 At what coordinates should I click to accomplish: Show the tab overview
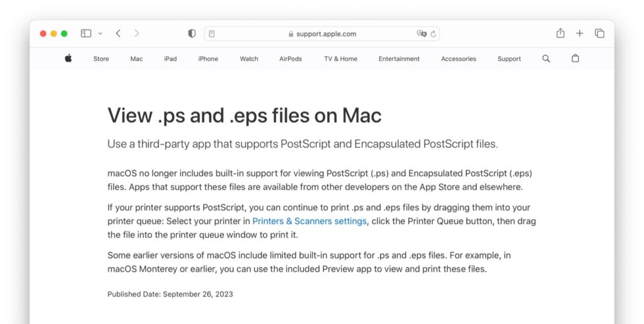click(599, 33)
